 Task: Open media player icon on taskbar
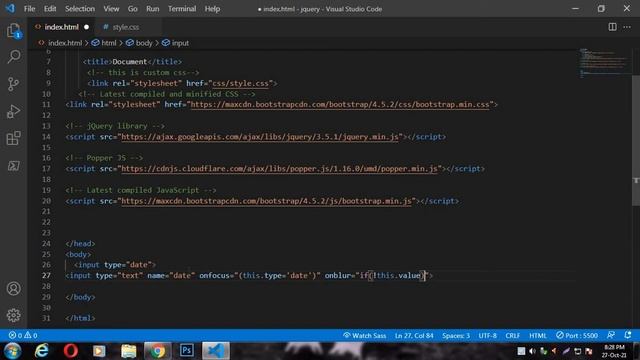tap(99, 351)
